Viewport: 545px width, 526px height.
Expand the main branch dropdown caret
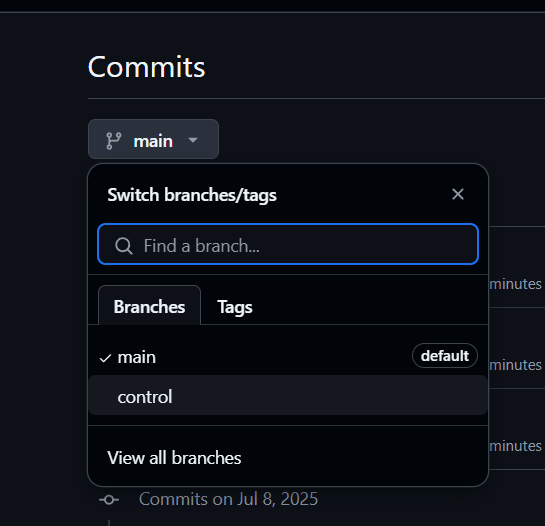(x=193, y=140)
